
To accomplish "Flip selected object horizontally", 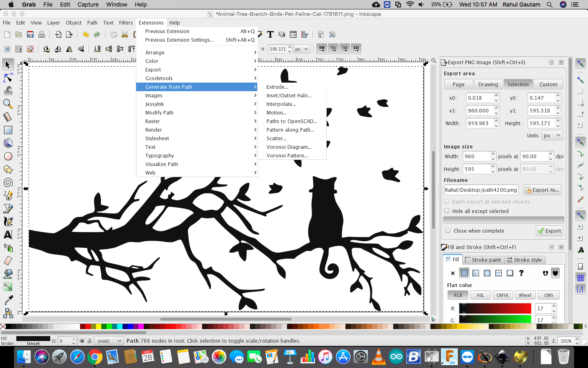I will 69,49.
